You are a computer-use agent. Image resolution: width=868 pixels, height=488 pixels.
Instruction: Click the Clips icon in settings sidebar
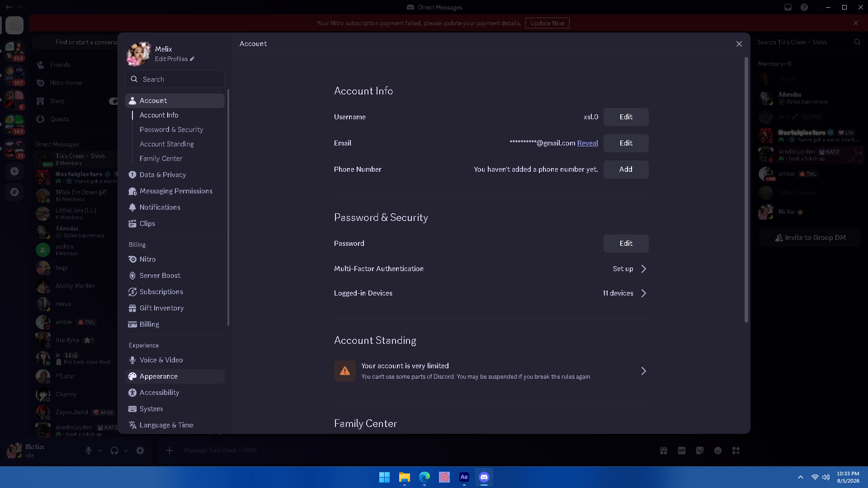point(132,224)
